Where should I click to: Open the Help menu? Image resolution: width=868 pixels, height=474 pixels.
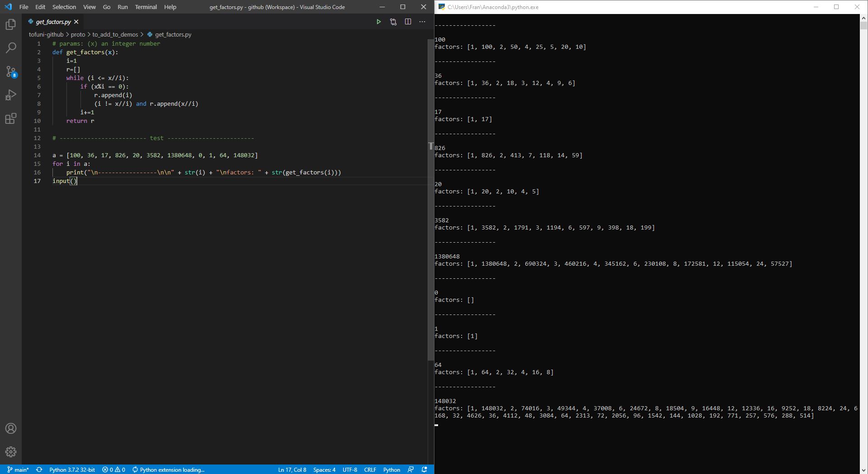tap(170, 7)
